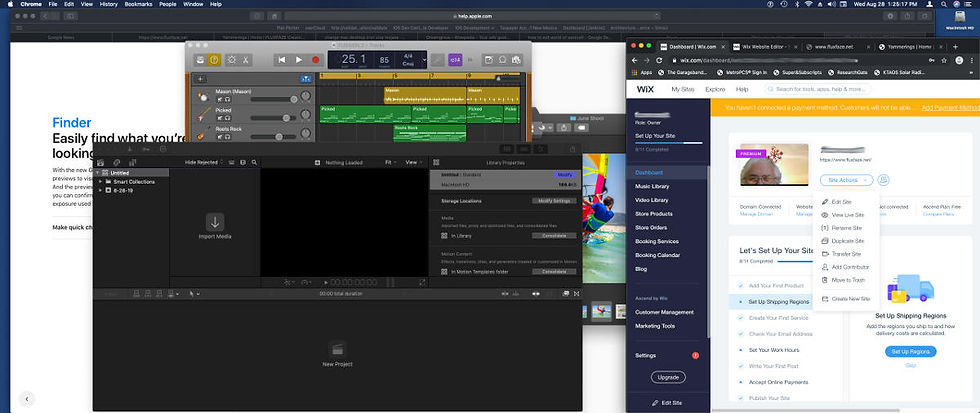
Task: Open GarageBand Editors scissors icon
Action: (x=245, y=60)
